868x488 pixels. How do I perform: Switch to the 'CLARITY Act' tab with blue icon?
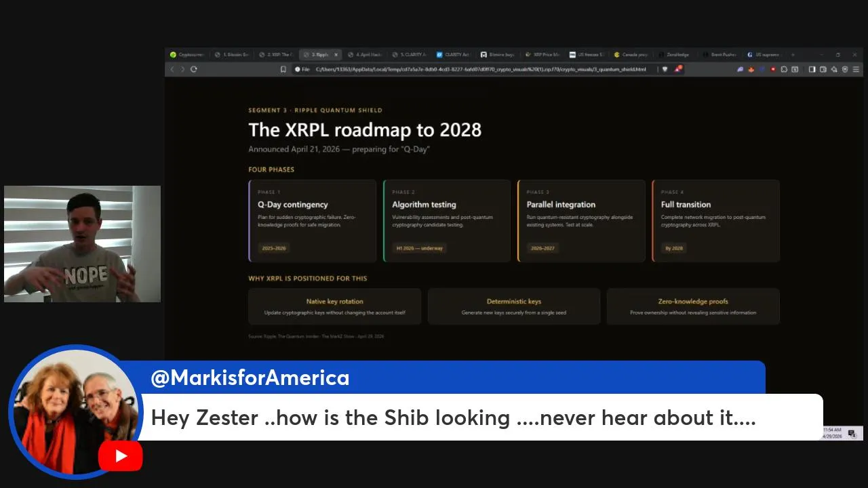(x=454, y=55)
